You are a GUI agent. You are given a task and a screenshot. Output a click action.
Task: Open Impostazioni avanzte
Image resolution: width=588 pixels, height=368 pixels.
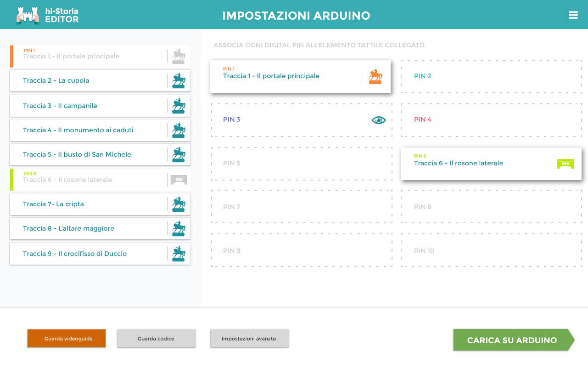tap(249, 339)
